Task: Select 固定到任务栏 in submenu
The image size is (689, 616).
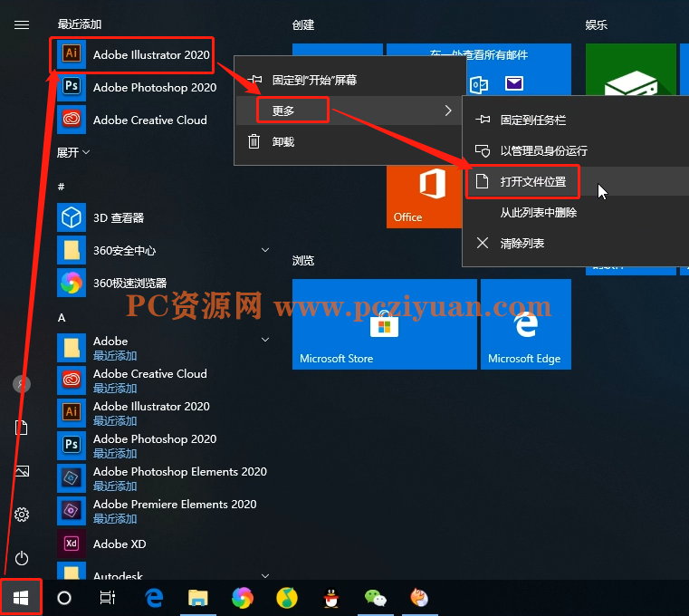Action: click(577, 120)
